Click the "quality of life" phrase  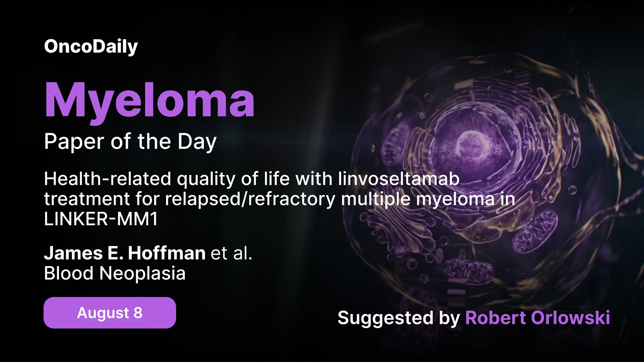(x=233, y=179)
